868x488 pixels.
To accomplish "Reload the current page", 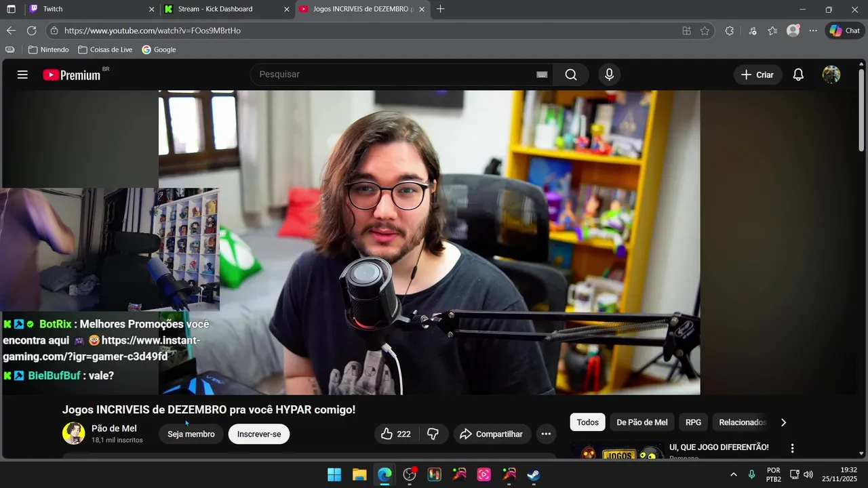I will (x=31, y=30).
